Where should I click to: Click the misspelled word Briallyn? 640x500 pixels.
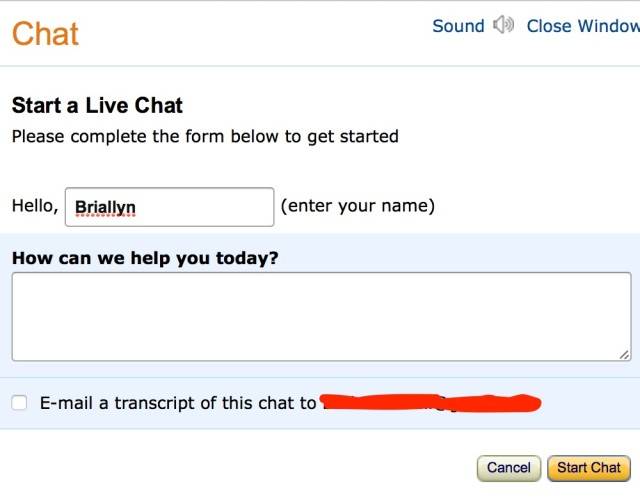[105, 208]
